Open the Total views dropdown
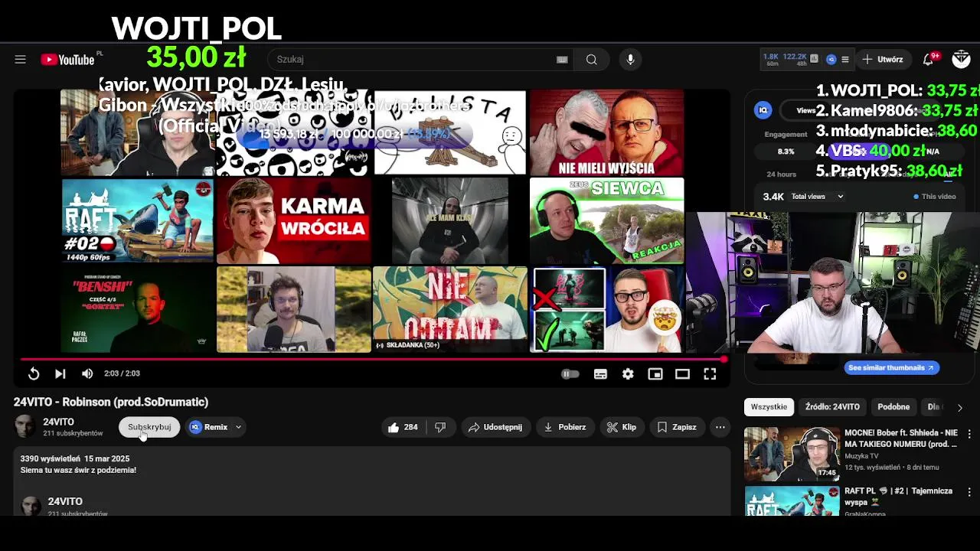 tap(817, 197)
